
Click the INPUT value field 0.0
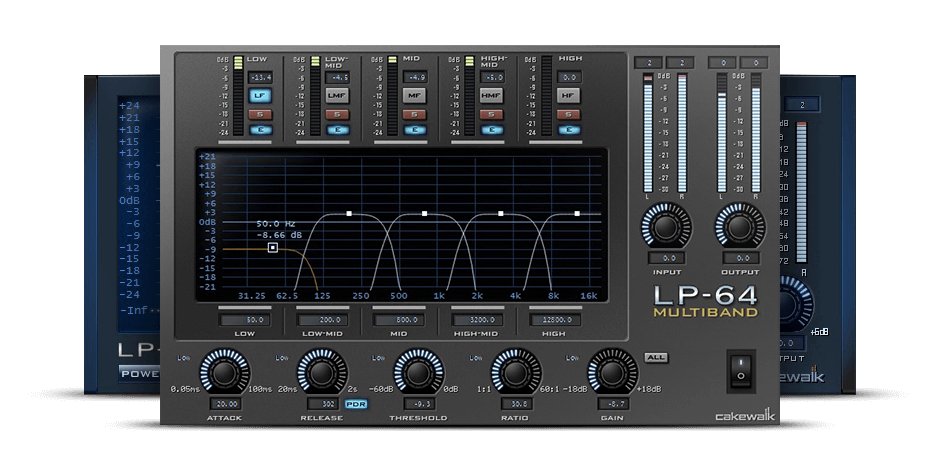pos(667,258)
